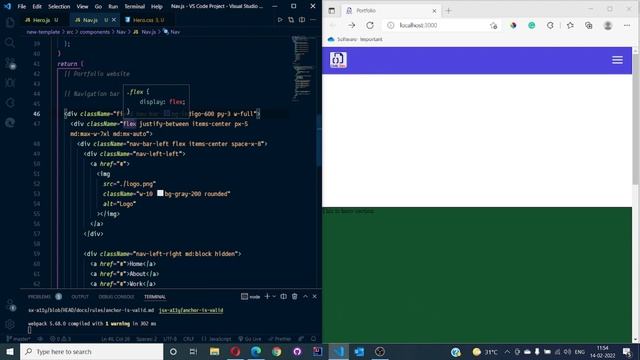Open the browser Settings and more ellipsis

pyautogui.click(x=627, y=25)
